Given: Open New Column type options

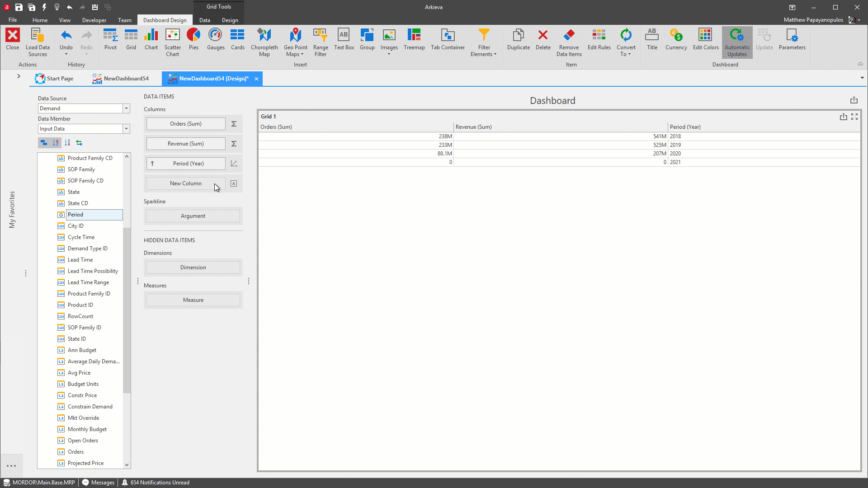Looking at the screenshot, I should pos(234,183).
